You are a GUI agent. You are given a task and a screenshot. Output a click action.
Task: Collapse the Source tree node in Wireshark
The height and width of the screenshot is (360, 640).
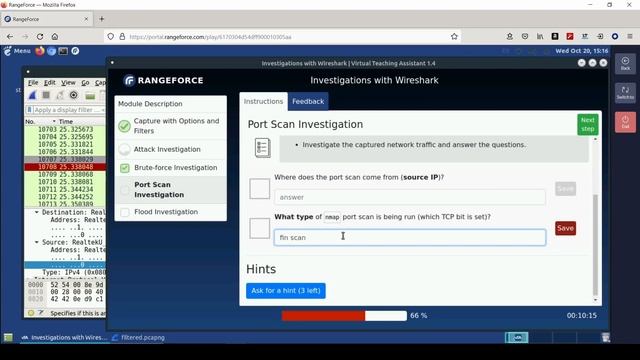tap(37, 242)
